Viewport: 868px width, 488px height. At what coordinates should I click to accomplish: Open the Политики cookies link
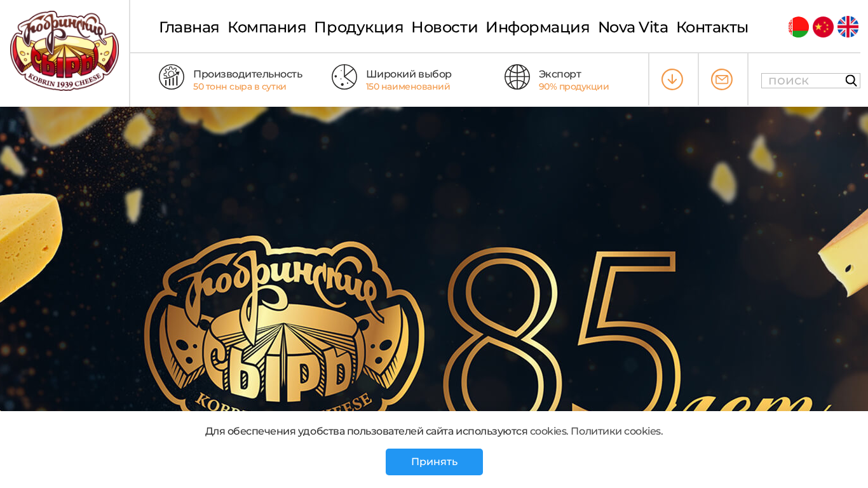(616, 431)
